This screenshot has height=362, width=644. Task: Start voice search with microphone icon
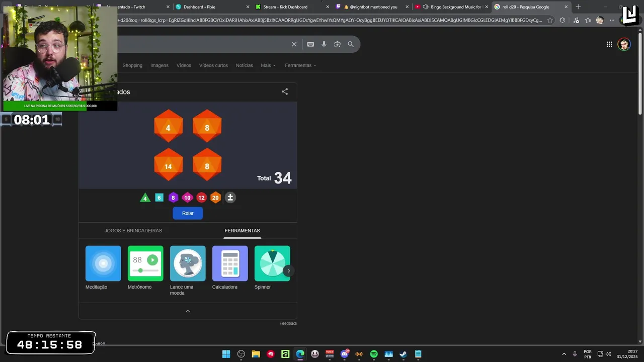coord(324,44)
